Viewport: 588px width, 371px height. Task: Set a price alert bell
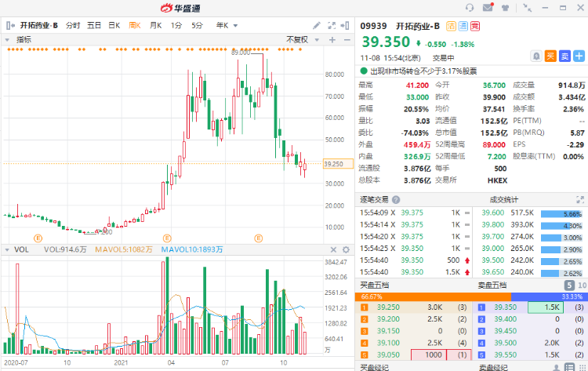coord(536,56)
